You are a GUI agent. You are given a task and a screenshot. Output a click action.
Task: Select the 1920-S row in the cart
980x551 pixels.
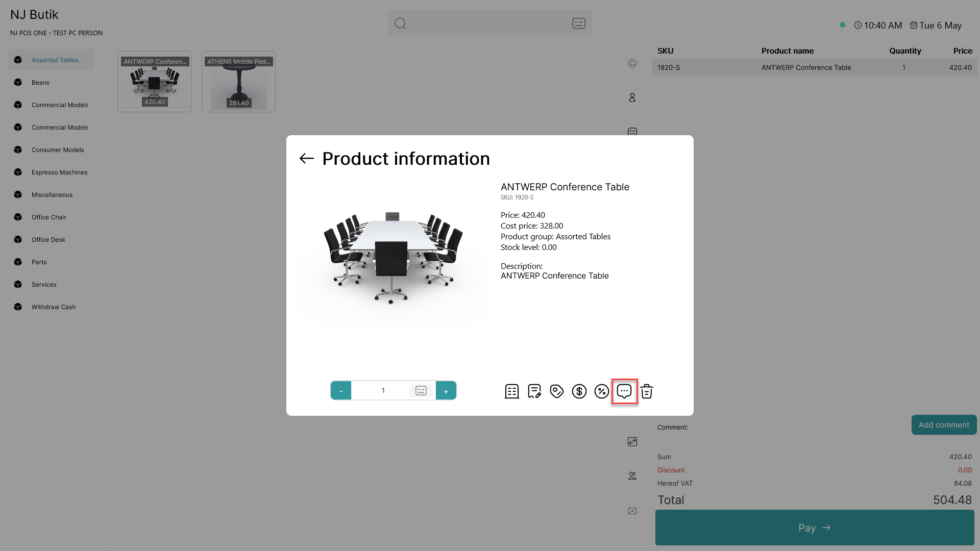click(815, 68)
